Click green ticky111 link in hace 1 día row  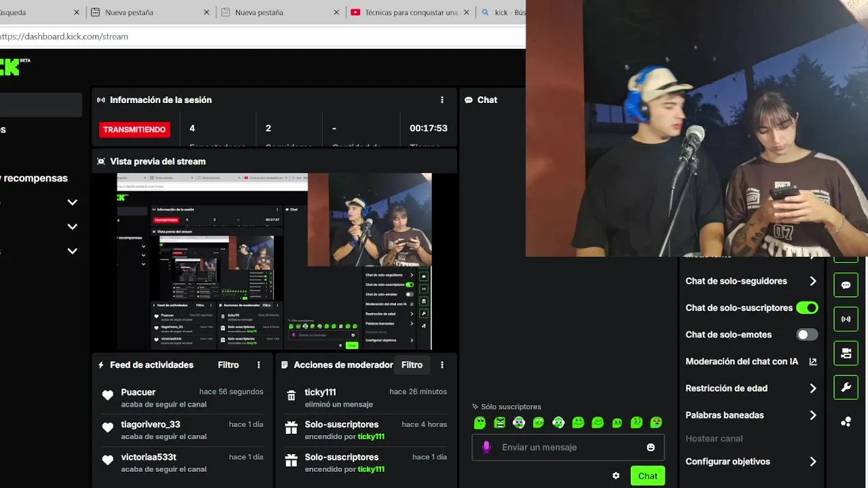[x=371, y=469]
